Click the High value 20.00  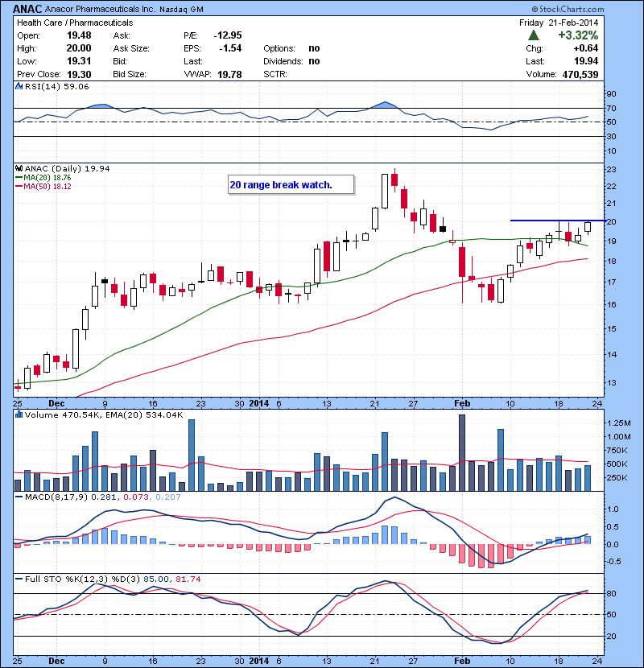click(x=79, y=48)
